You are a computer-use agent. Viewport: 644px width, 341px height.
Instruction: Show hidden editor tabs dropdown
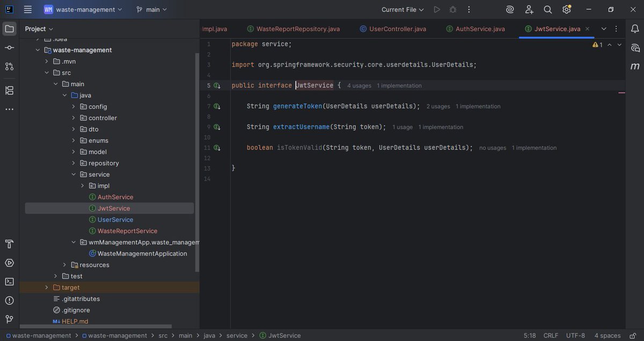pos(604,29)
